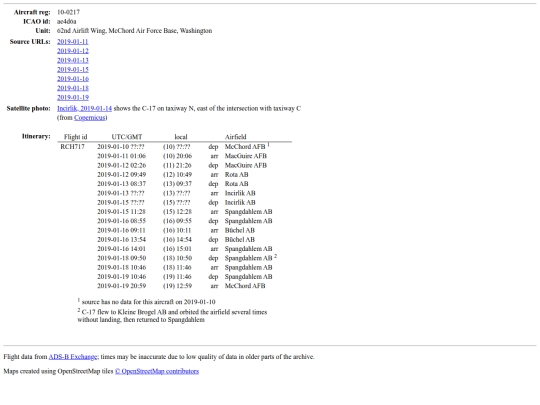Click UTC time 2019-01-18 10:46
Screen dimensions: 540x405
122,268
